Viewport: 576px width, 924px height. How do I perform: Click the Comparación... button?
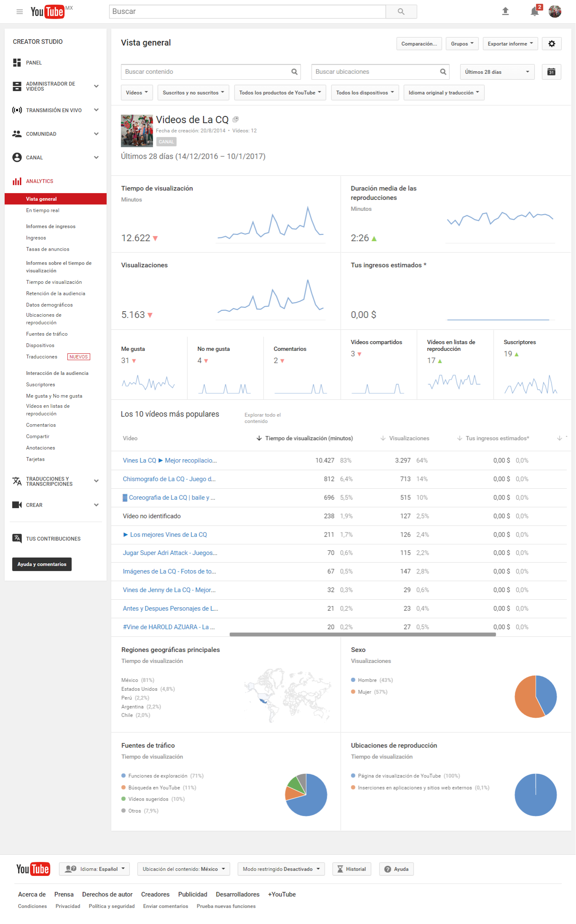[x=419, y=43]
